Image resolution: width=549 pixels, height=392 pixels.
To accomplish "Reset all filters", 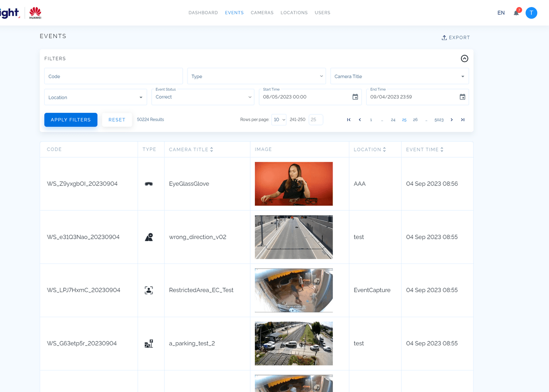I will (117, 120).
